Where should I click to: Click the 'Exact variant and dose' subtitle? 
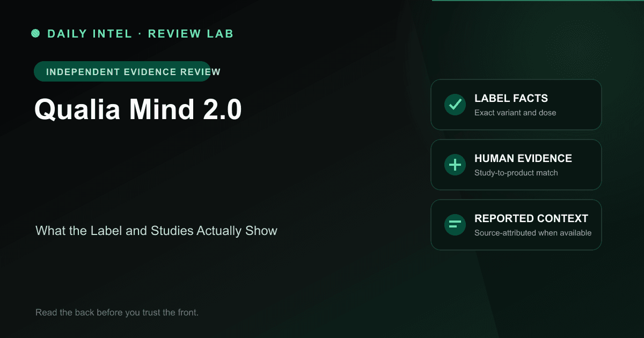pyautogui.click(x=515, y=113)
